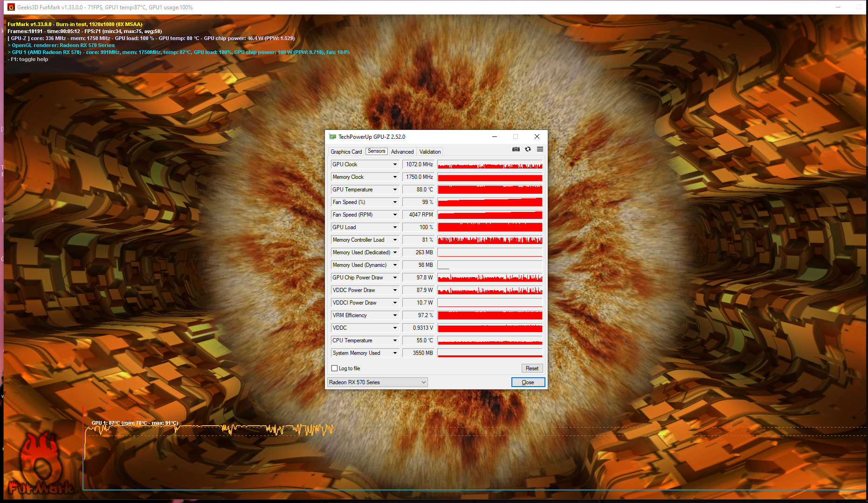868x503 pixels.
Task: Click the FurMark title bar flame icon
Action: (11, 7)
